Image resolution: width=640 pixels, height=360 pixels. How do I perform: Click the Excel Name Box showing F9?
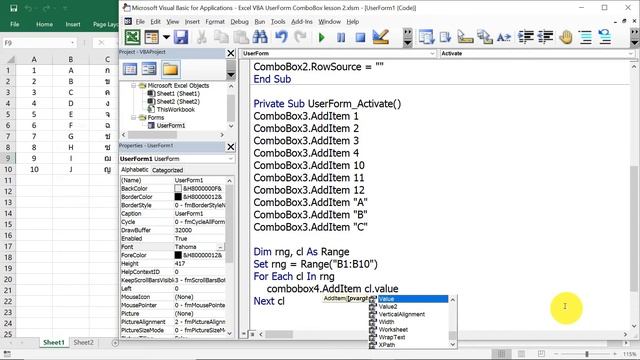tap(39, 43)
